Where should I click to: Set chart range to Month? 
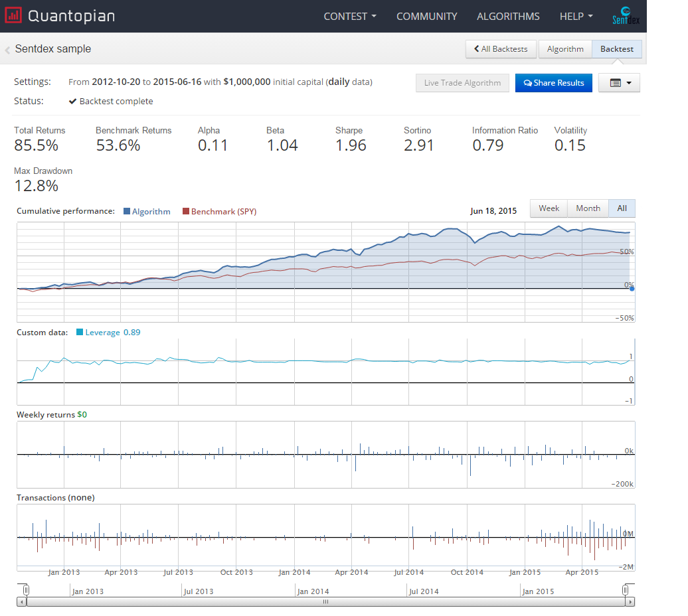click(x=588, y=208)
